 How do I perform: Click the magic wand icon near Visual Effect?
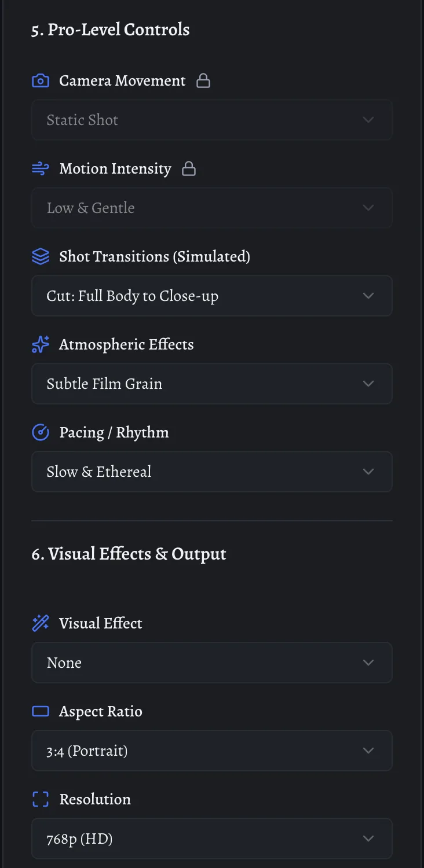tap(40, 623)
